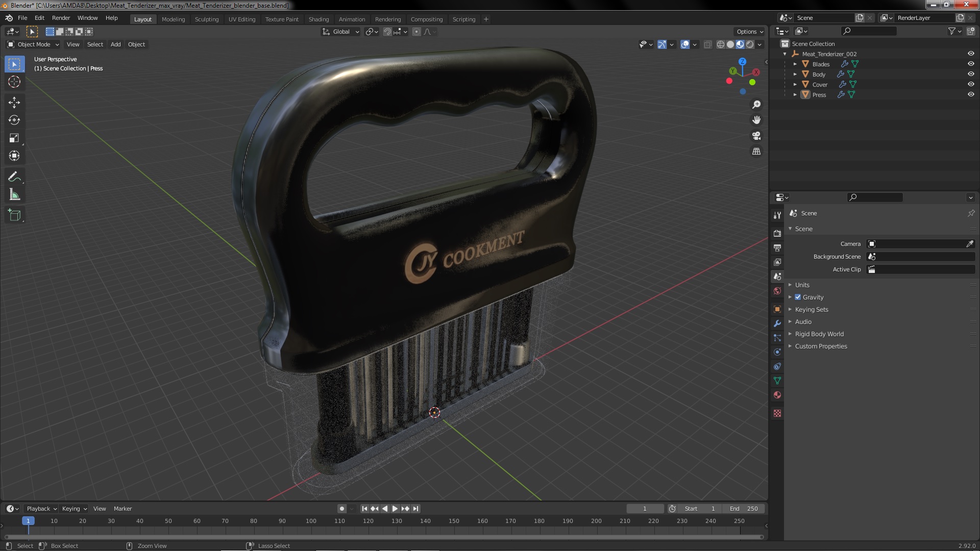This screenshot has width=980, height=551.
Task: Select the Rotate tool
Action: (14, 120)
